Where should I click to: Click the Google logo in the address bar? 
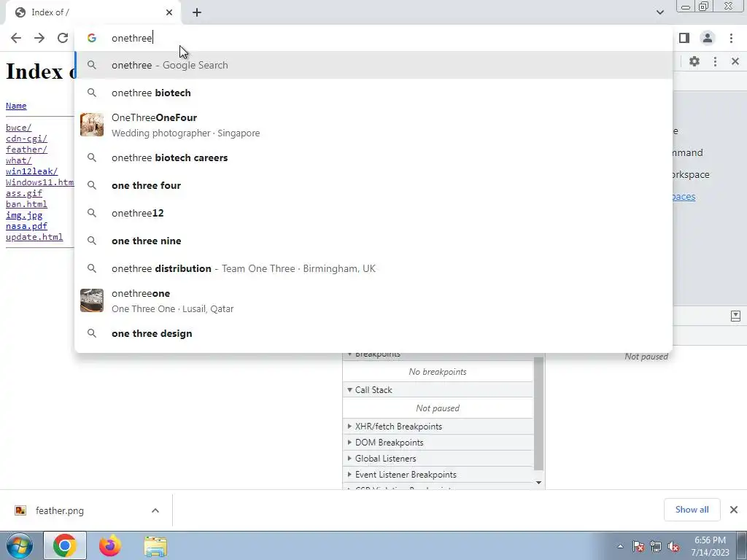tap(92, 38)
